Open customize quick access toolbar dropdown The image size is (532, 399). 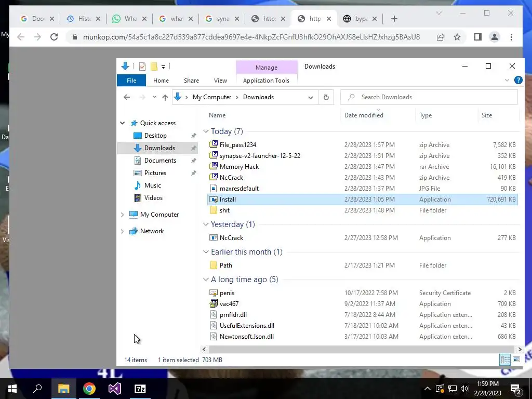[x=163, y=66]
